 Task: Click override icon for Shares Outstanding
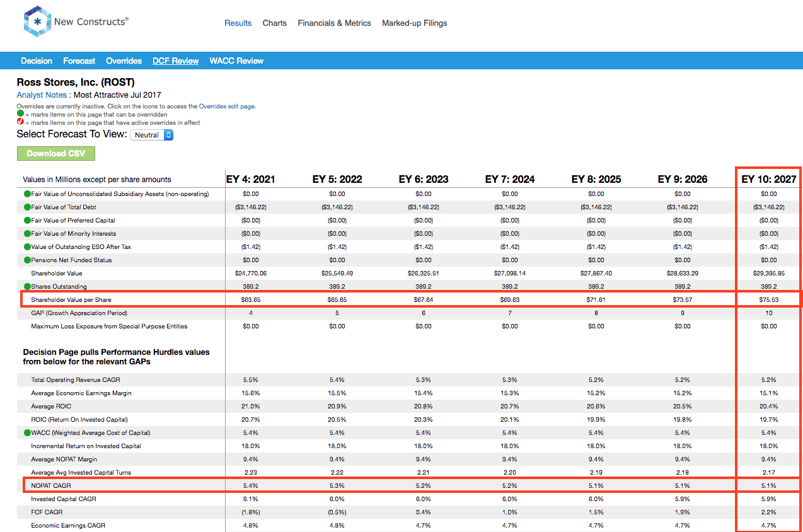pos(27,286)
